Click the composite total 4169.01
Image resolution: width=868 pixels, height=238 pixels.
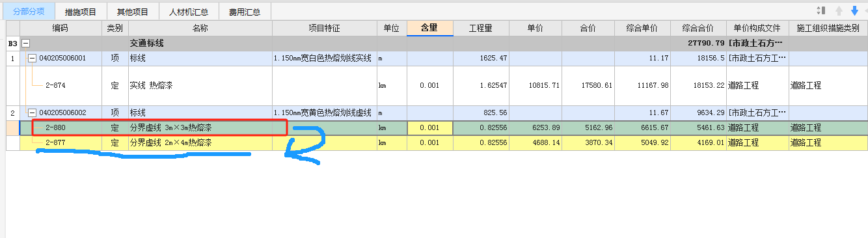[x=711, y=142]
